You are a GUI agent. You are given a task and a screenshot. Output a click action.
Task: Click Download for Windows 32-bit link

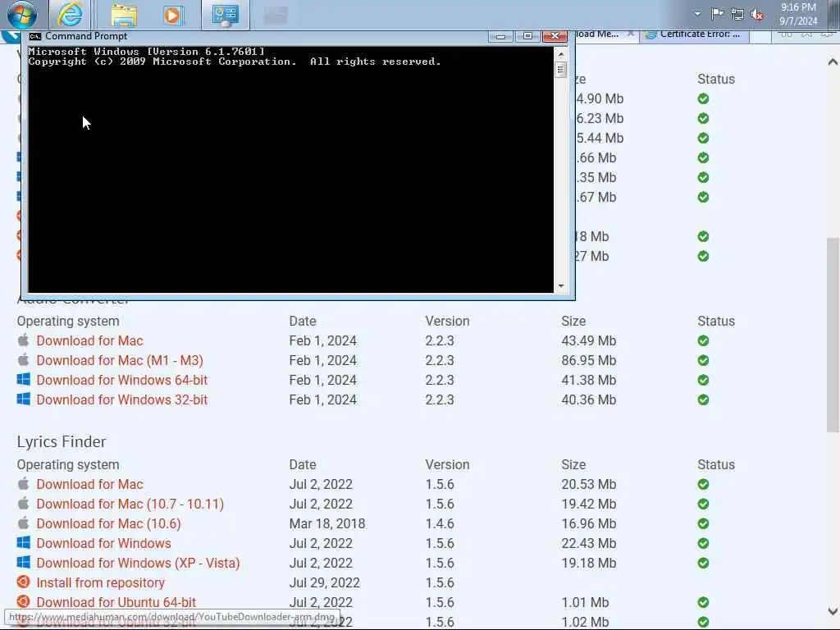click(121, 400)
